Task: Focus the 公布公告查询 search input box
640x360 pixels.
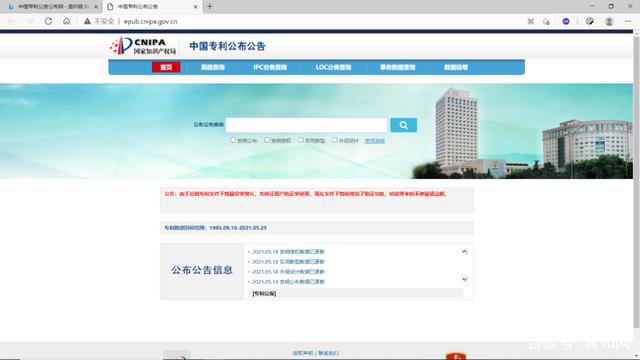Action: coord(307,125)
